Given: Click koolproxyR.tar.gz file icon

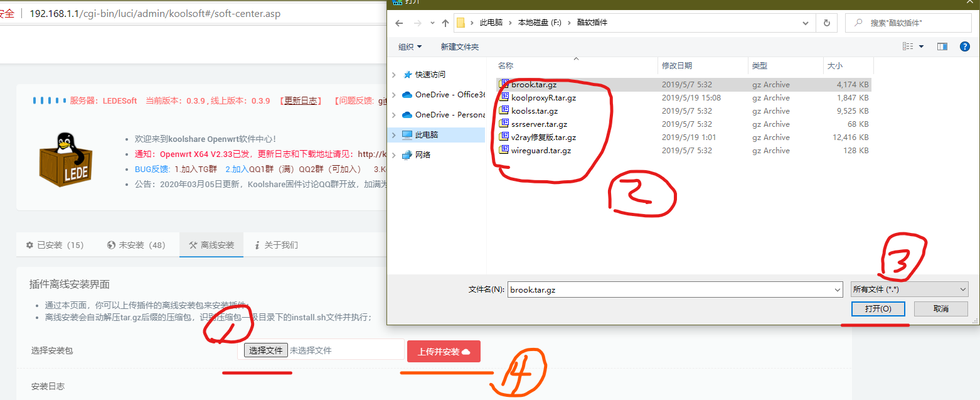Looking at the screenshot, I should click(504, 97).
